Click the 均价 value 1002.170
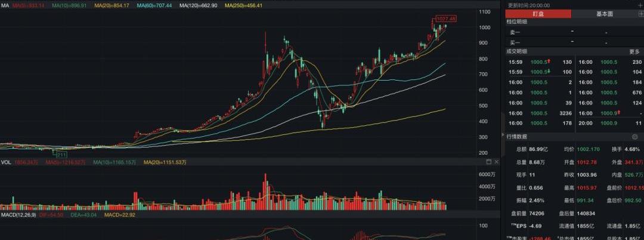Screen dimensions: 644x240 tap(588, 149)
